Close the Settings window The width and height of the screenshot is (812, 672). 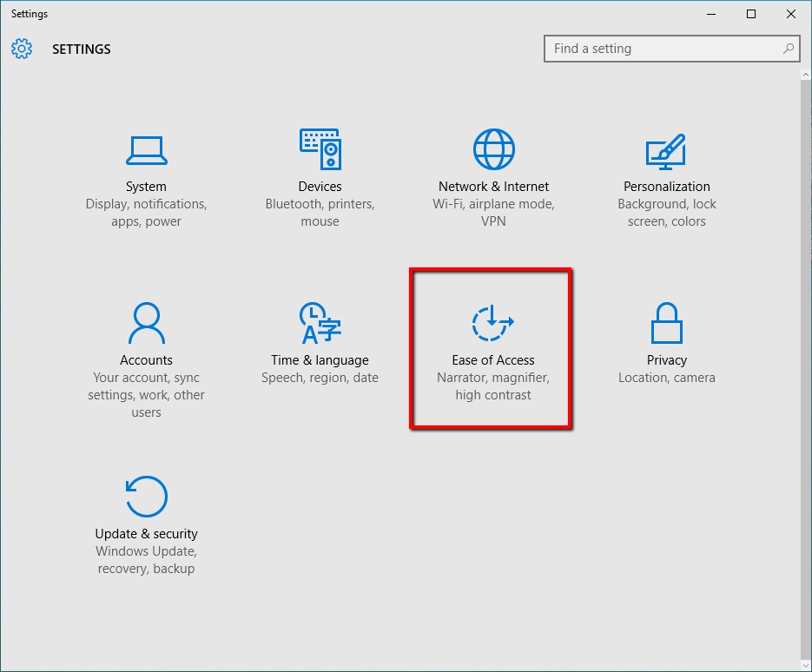tap(791, 14)
